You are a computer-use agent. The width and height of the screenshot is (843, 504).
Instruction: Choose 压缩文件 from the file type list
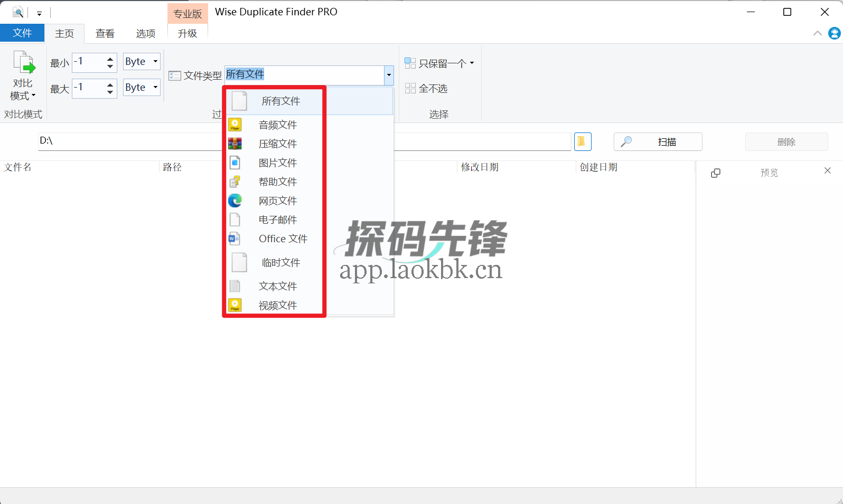point(310,144)
